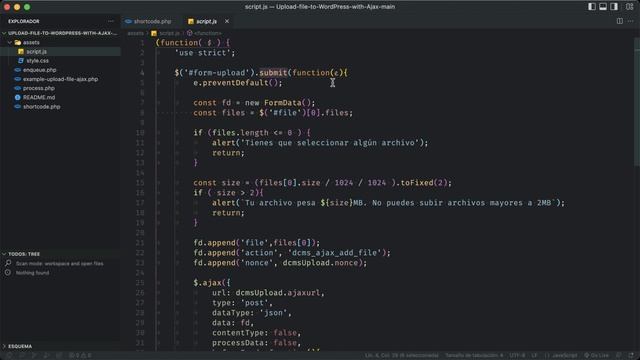The height and width of the screenshot is (360, 640).
Task: Place cursor on 'use strict' line
Action: coord(205,53)
